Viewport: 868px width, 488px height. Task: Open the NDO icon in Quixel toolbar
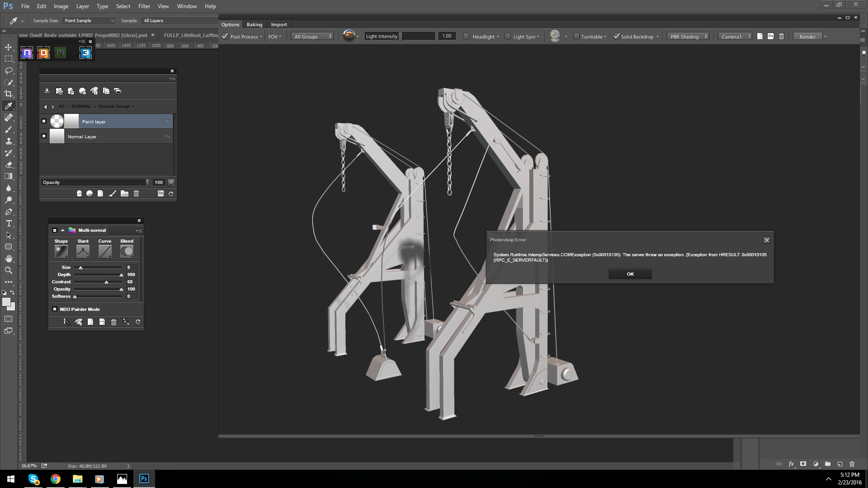click(27, 53)
